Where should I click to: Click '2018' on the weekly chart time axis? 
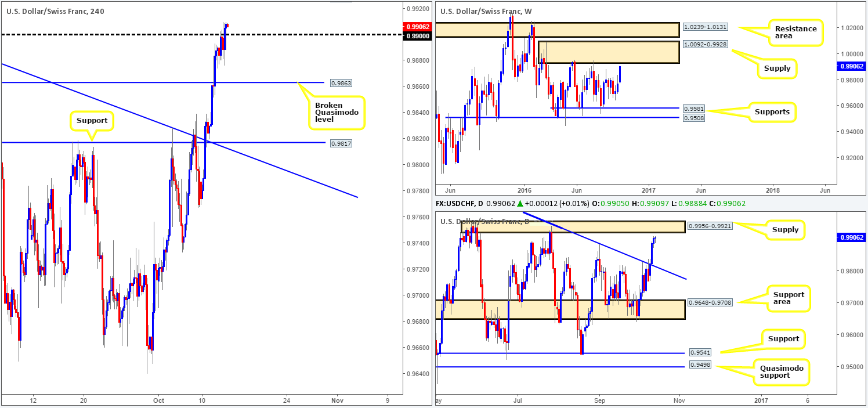coord(772,190)
